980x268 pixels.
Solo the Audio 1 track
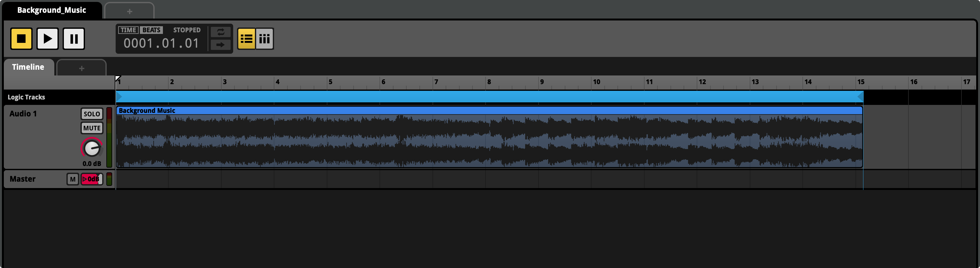tap(92, 114)
